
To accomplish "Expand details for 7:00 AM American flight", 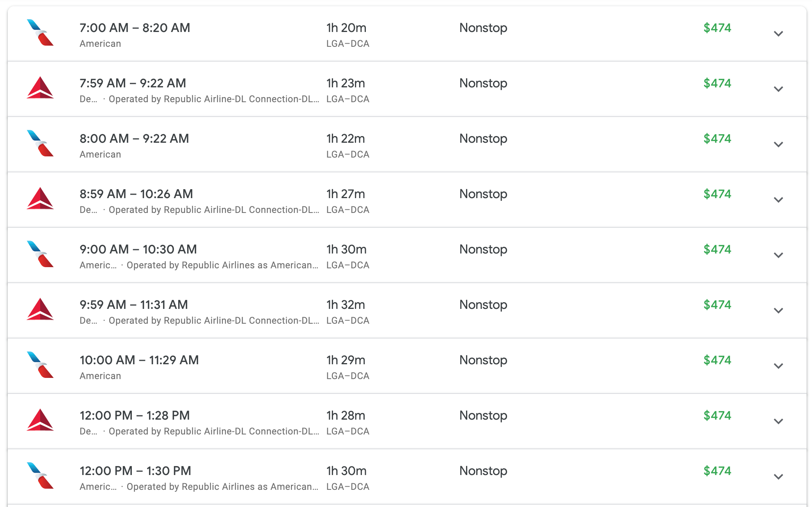I will click(778, 34).
